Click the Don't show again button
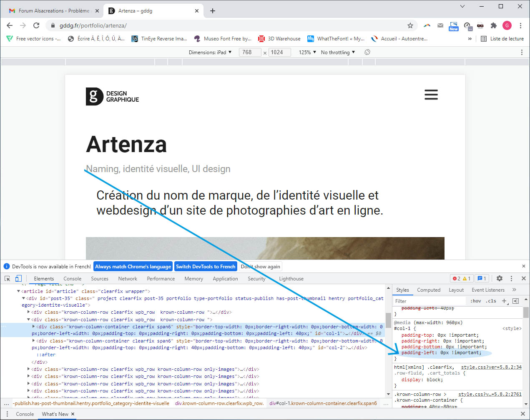This screenshot has height=420, width=530. [x=261, y=267]
